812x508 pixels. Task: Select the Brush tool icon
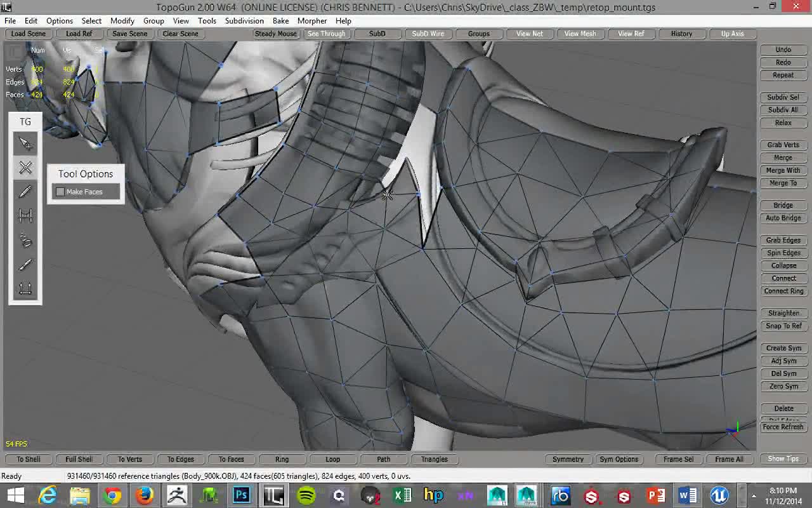pyautogui.click(x=25, y=264)
